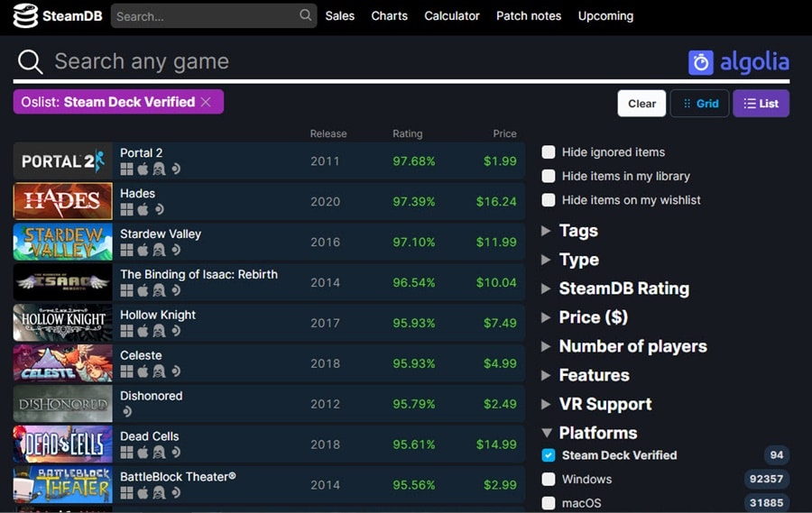Screen dimensions: 812x513
Task: Expand the VR Support filter section
Action: point(596,404)
